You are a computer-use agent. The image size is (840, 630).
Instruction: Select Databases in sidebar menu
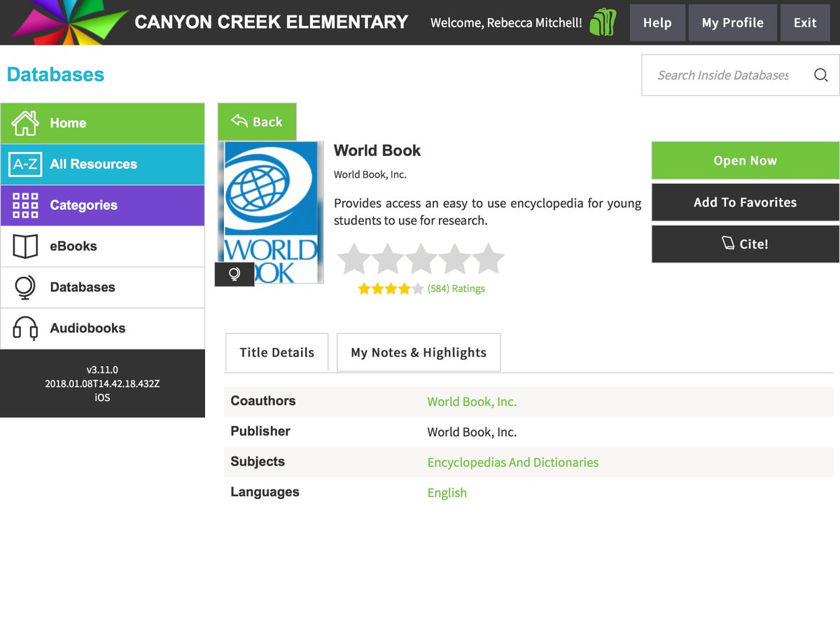pos(102,287)
